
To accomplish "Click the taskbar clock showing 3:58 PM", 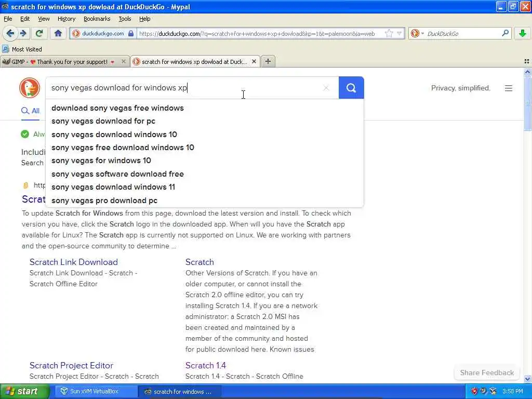I will (x=512, y=391).
